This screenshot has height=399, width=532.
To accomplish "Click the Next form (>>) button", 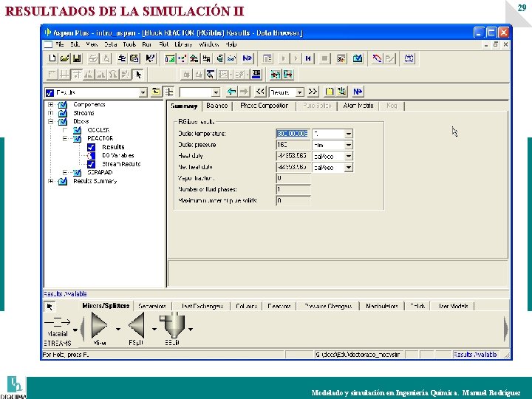I will (x=313, y=92).
